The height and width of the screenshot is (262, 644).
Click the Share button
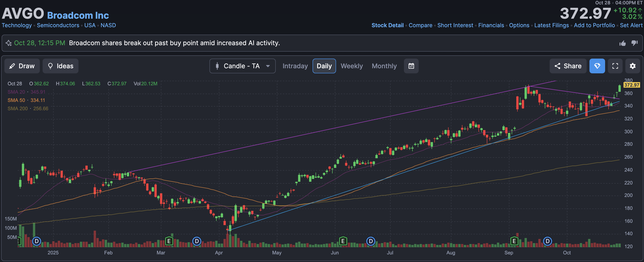point(568,66)
